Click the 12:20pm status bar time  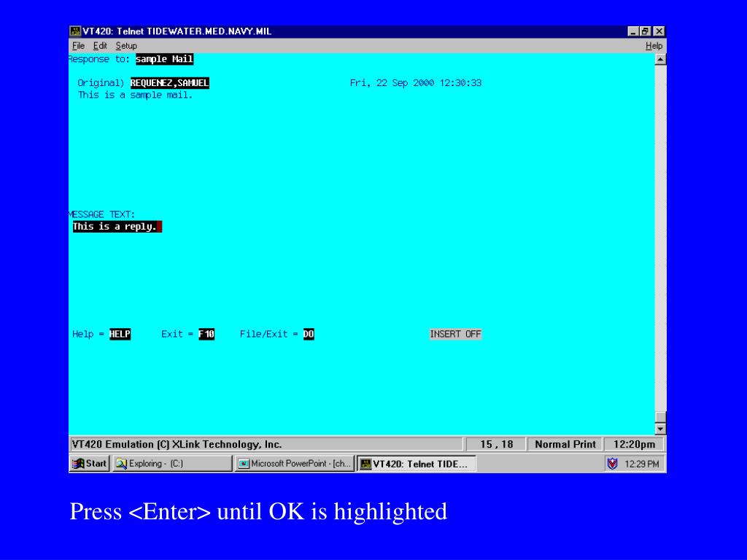634,444
